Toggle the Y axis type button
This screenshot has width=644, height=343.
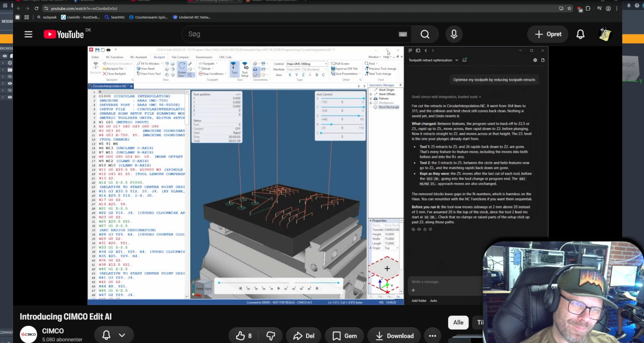(x=296, y=75)
